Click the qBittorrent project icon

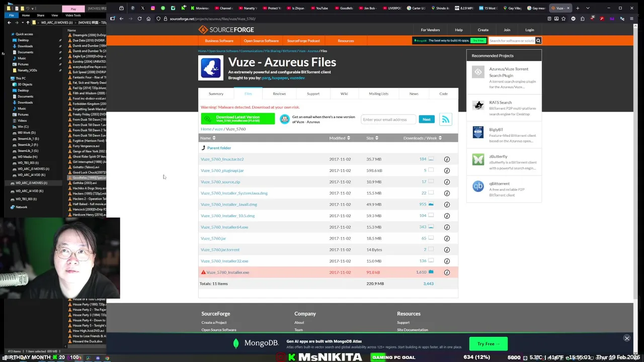pyautogui.click(x=478, y=187)
